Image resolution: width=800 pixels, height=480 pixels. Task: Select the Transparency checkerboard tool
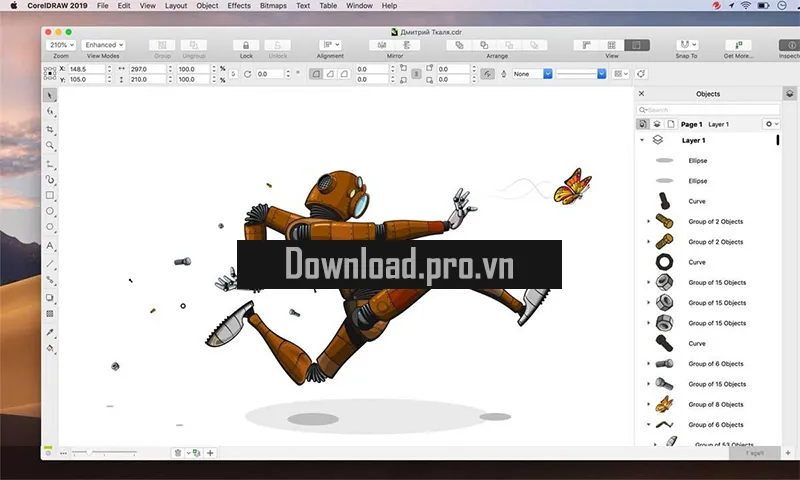pos(49,314)
